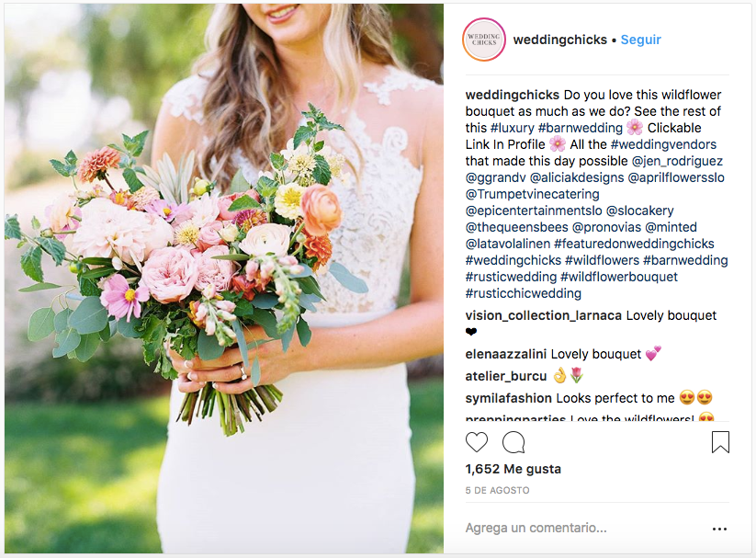The height and width of the screenshot is (558, 756).
Task: Open weddingchicks username in header
Action: (559, 40)
